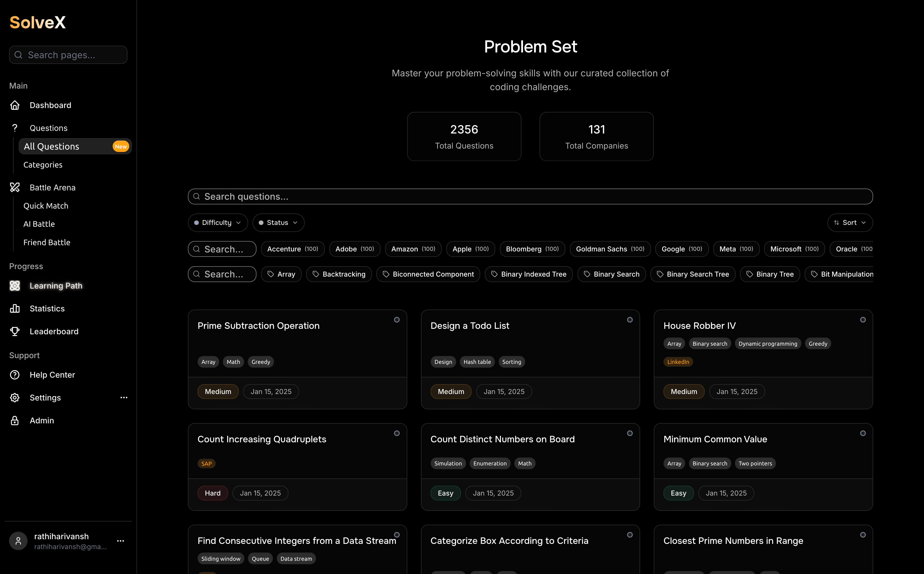This screenshot has width=924, height=574.
Task: Toggle status circle on House Robber IV card
Action: (x=862, y=320)
